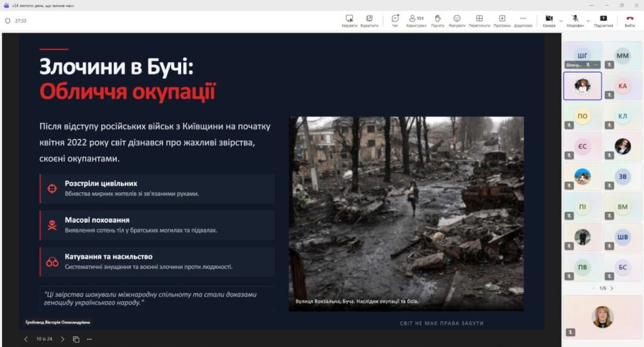644x347 pixels.
Task: Raise hand with the Підняти button
Action: (438, 21)
